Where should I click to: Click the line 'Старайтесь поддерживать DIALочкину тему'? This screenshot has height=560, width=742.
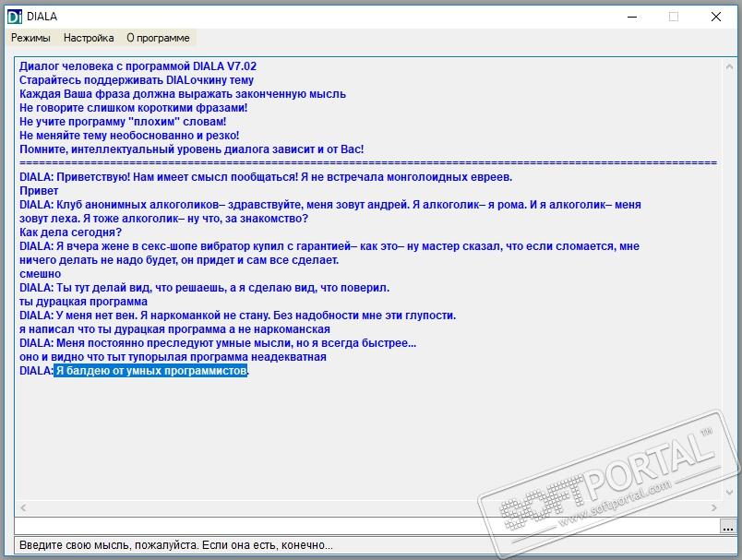(137, 80)
